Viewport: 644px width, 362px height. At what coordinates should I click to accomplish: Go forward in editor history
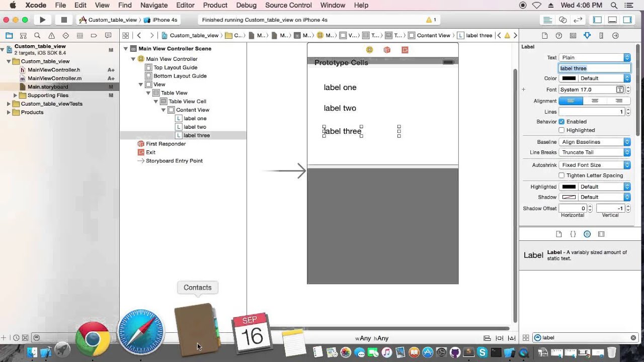pyautogui.click(x=151, y=35)
